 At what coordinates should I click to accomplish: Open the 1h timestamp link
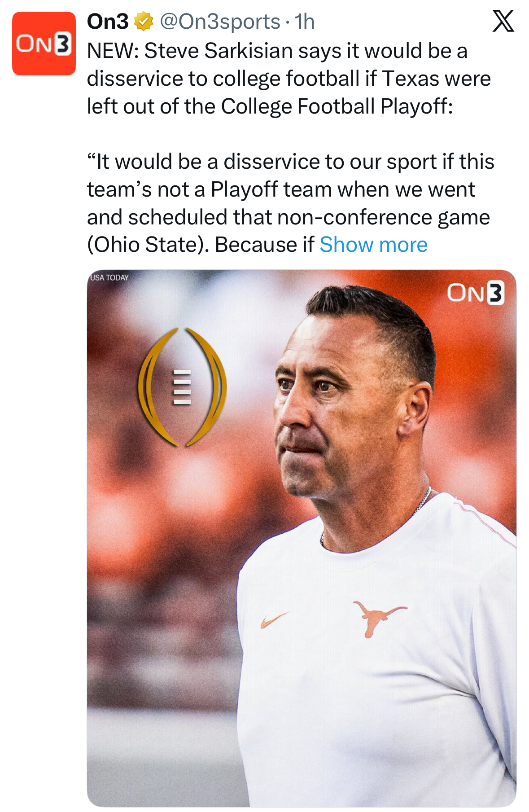point(305,22)
